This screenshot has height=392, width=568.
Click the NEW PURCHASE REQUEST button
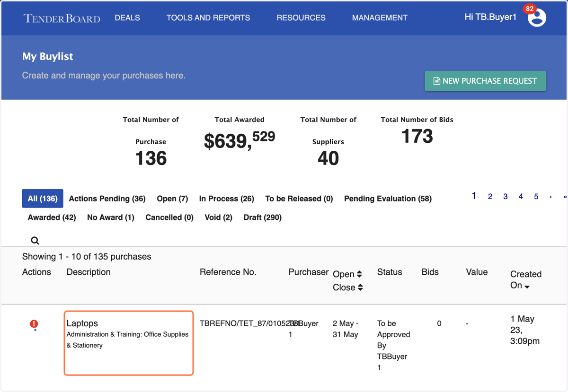(x=485, y=81)
